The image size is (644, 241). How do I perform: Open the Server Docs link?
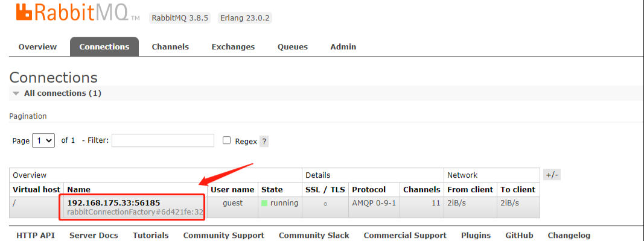[x=94, y=235]
